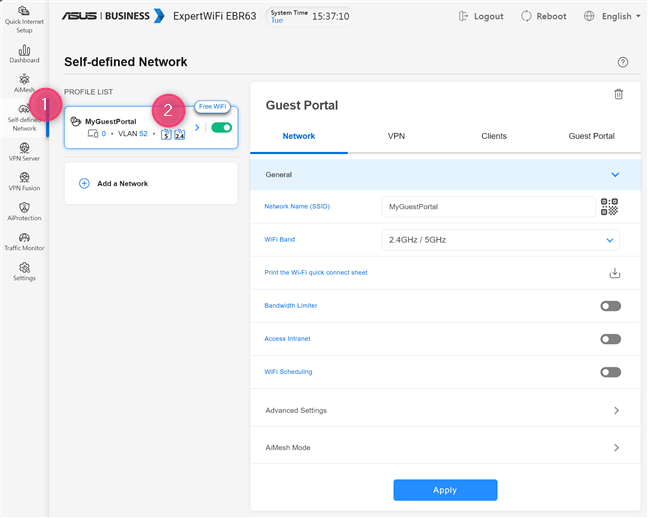The image size is (648, 518).
Task: Select the MyGuestPortal profile name
Action: (x=111, y=122)
